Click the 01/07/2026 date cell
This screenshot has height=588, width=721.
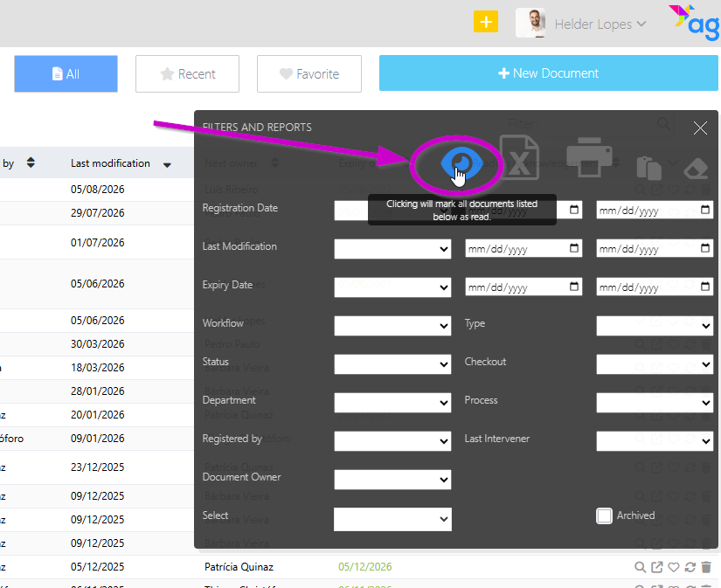click(x=98, y=243)
